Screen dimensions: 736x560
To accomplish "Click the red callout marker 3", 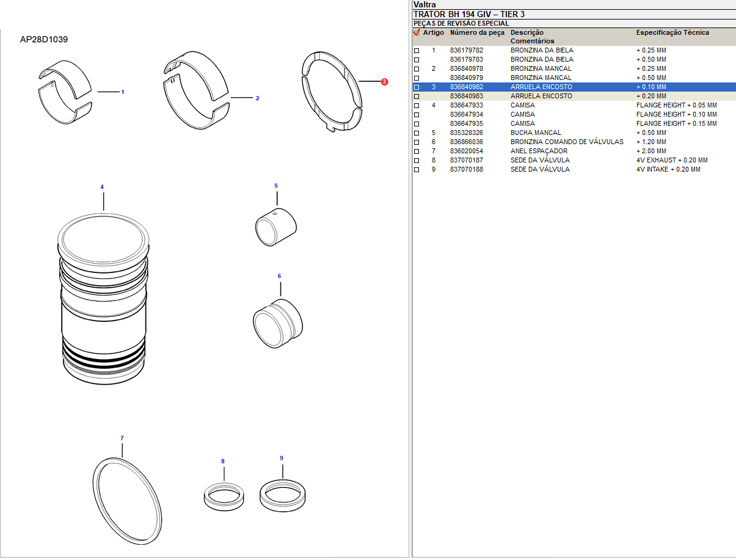I will pos(384,82).
